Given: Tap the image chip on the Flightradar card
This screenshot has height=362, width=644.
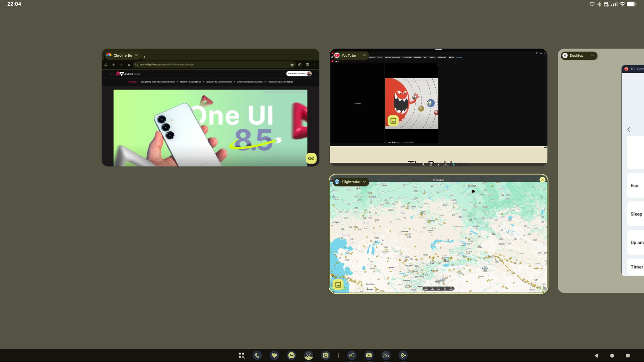Looking at the screenshot, I should coord(338,285).
